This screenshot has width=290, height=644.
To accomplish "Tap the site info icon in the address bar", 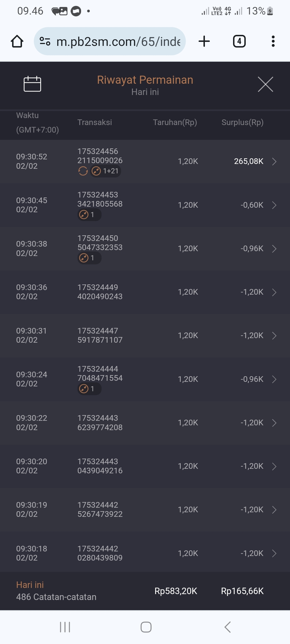I will click(45, 41).
